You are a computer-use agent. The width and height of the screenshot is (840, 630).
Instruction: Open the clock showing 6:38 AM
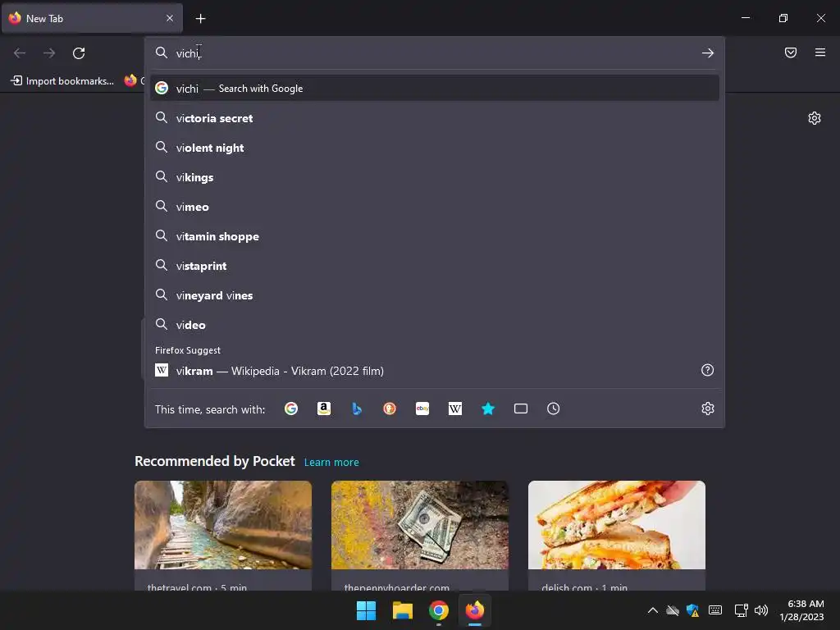point(802,610)
